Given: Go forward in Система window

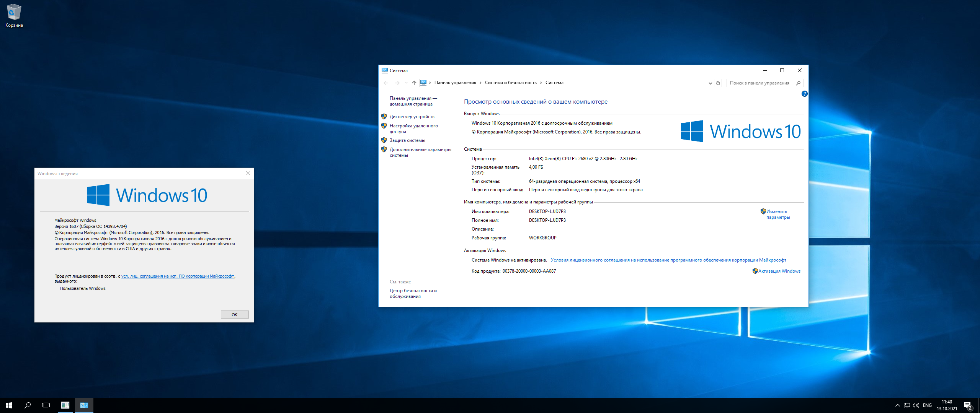Looking at the screenshot, I should pos(397,83).
